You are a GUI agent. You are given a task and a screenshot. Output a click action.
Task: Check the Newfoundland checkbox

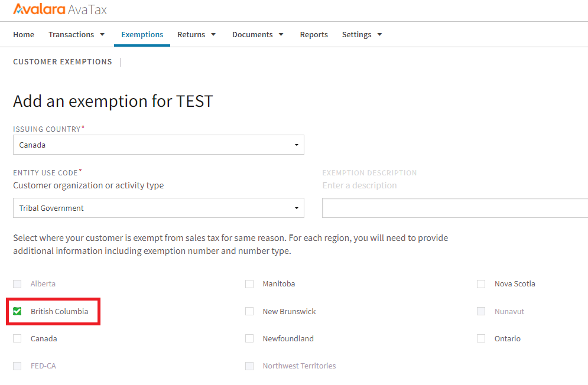click(249, 338)
